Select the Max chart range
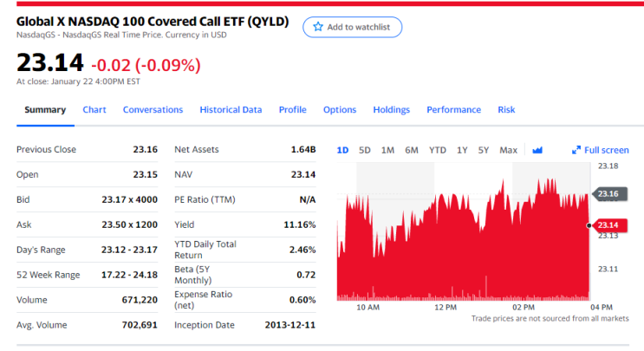The width and height of the screenshot is (644, 351). (x=509, y=150)
